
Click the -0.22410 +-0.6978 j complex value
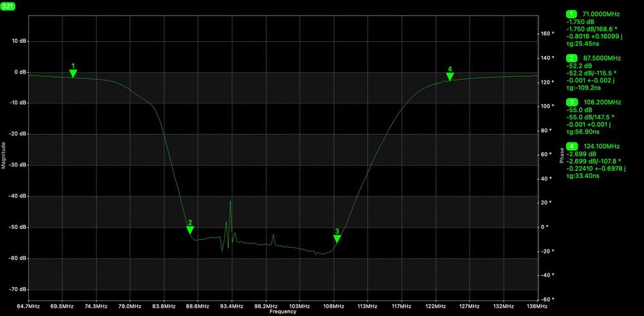[x=596, y=168]
